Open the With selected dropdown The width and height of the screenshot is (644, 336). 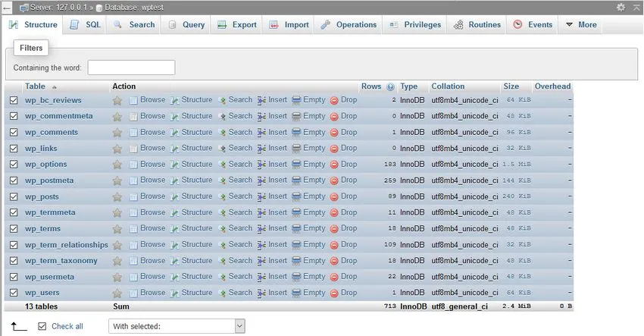(x=177, y=326)
